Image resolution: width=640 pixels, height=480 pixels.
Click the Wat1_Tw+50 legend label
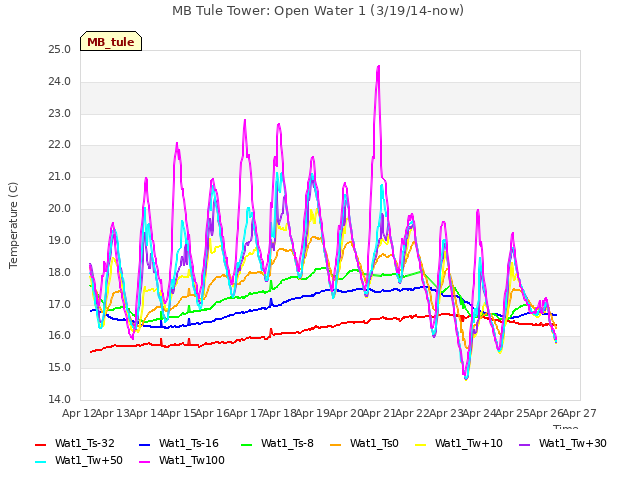click(x=89, y=461)
